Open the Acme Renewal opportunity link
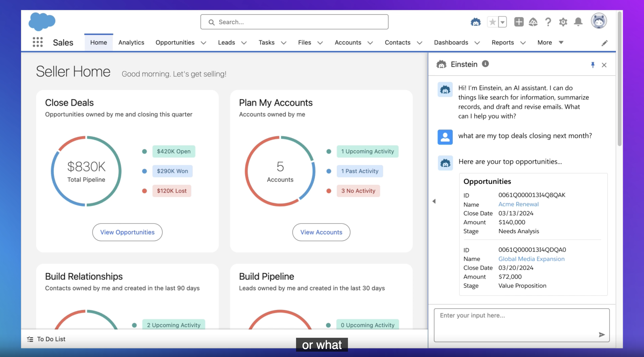 (518, 204)
